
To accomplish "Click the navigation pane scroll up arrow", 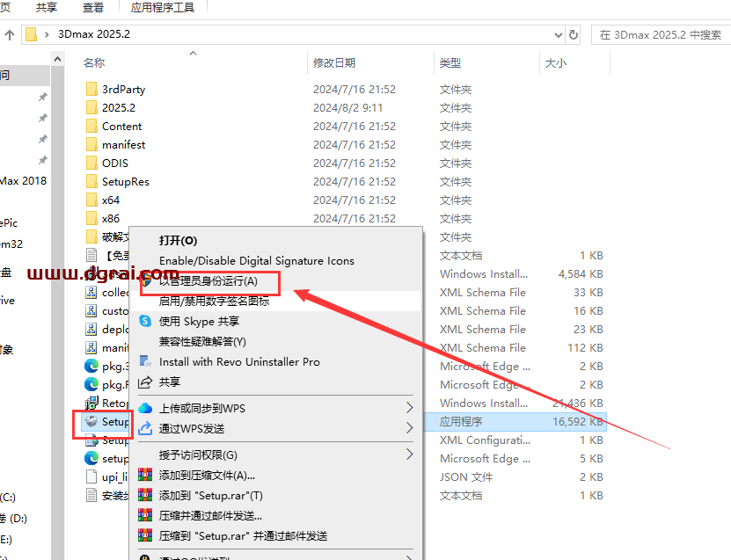I will [x=57, y=59].
